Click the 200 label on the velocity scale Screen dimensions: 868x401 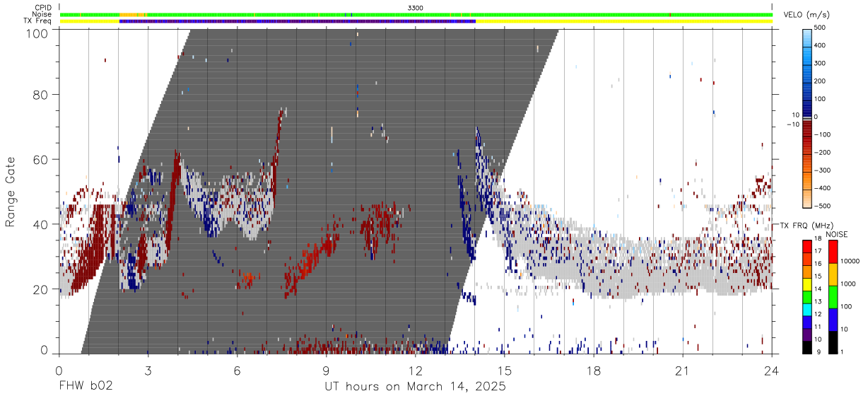(x=821, y=81)
